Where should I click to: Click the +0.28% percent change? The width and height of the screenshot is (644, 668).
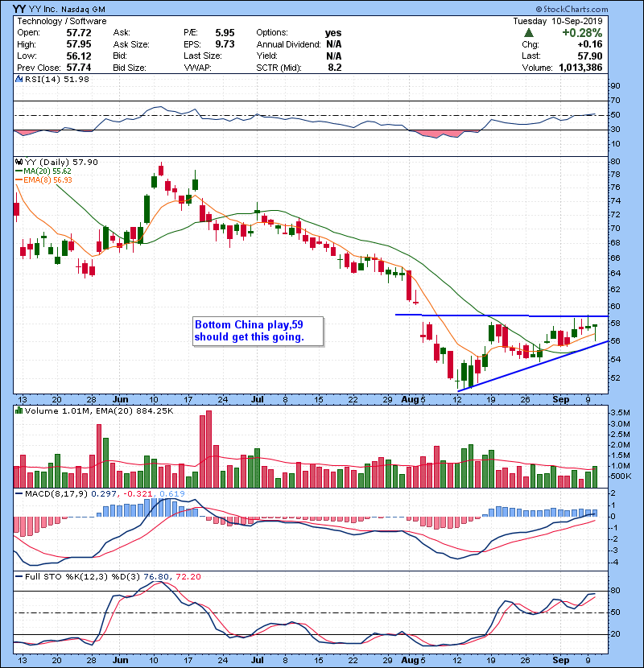point(582,33)
